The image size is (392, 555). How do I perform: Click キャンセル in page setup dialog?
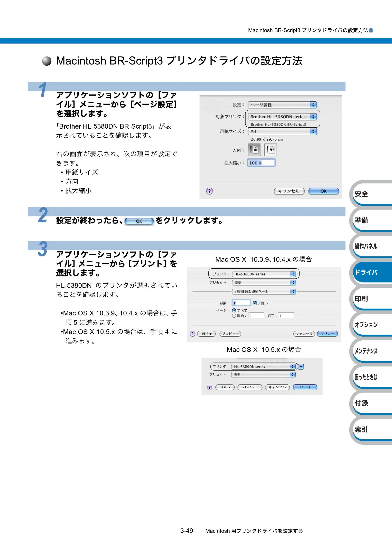289,191
